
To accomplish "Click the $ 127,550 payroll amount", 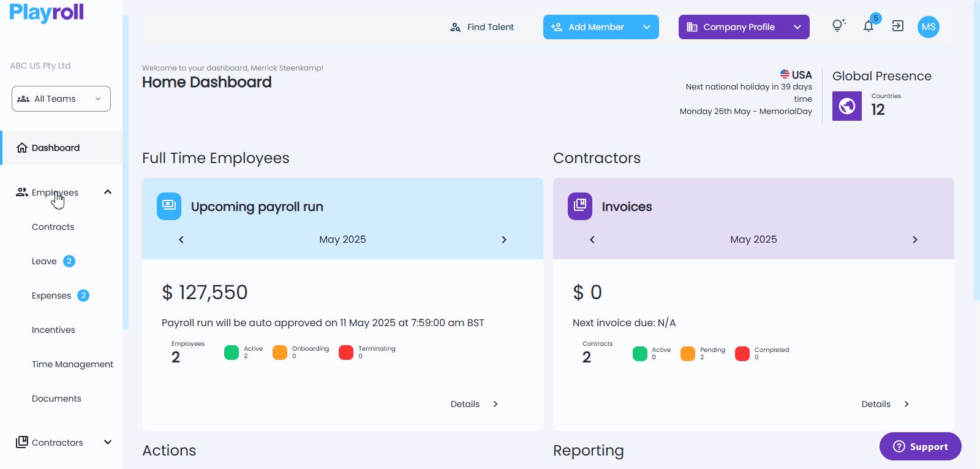I will point(205,292).
